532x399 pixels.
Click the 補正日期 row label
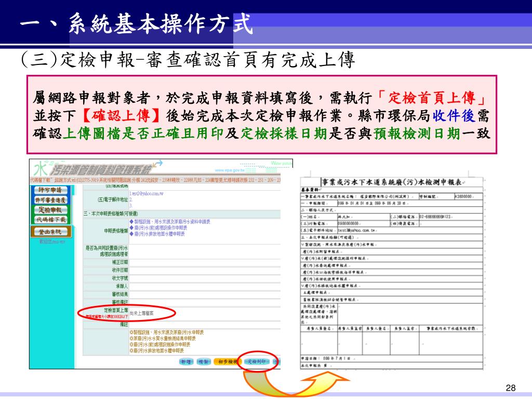point(120,262)
